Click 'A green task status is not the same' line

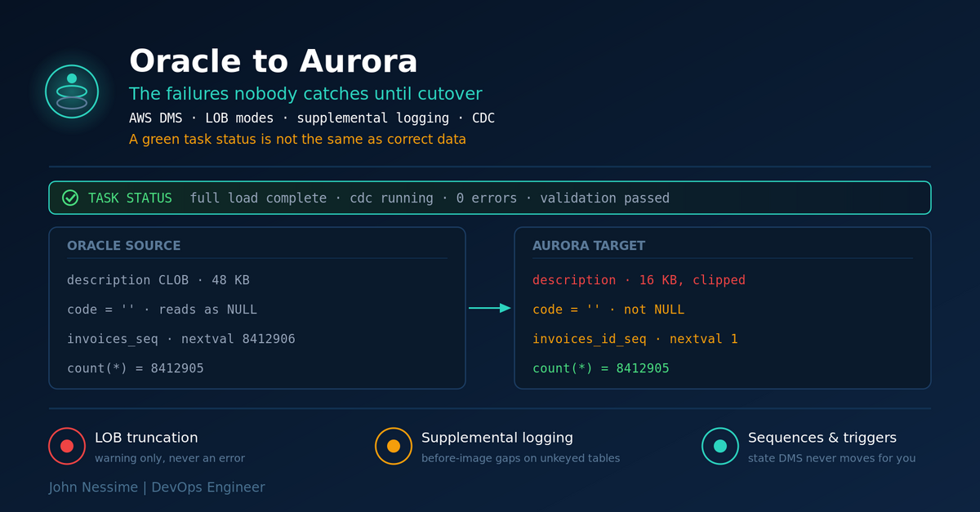coord(297,140)
